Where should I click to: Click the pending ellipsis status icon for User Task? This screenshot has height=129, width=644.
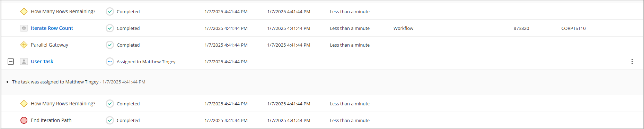(x=110, y=62)
